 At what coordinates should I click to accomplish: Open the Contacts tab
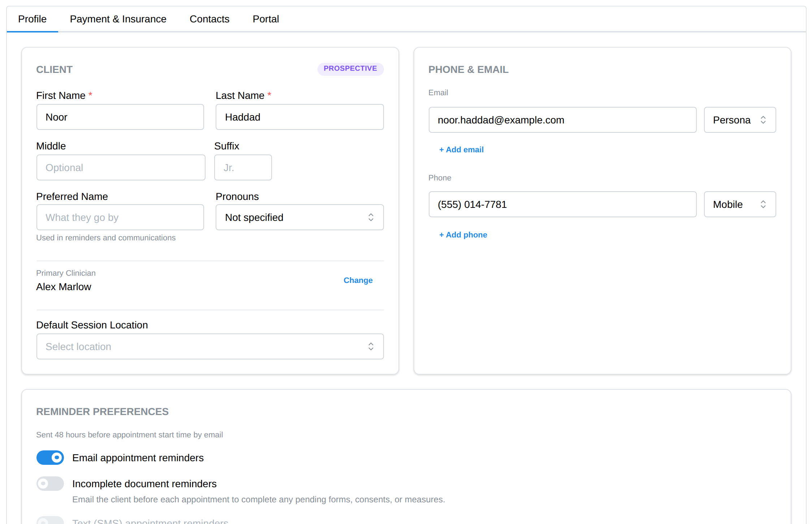[210, 19]
